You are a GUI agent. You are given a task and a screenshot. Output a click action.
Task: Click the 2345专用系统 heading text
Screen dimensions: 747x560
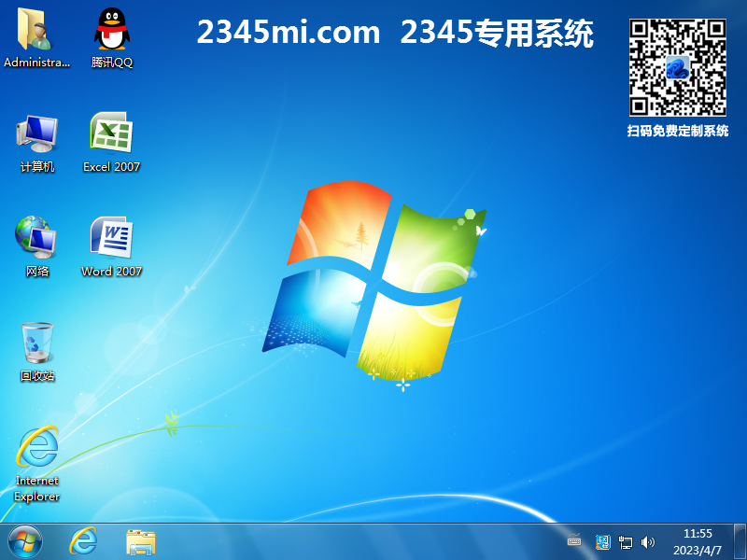[x=497, y=33]
